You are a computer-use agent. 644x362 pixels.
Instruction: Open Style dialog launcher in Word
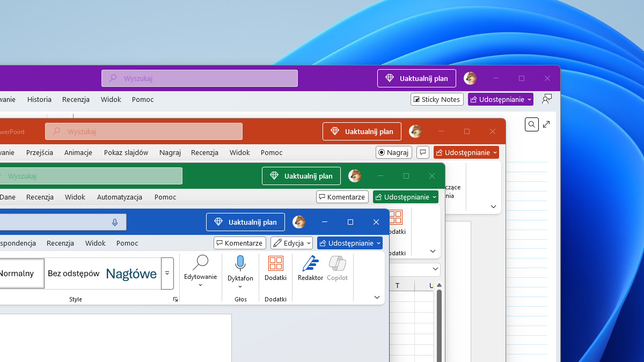(175, 299)
